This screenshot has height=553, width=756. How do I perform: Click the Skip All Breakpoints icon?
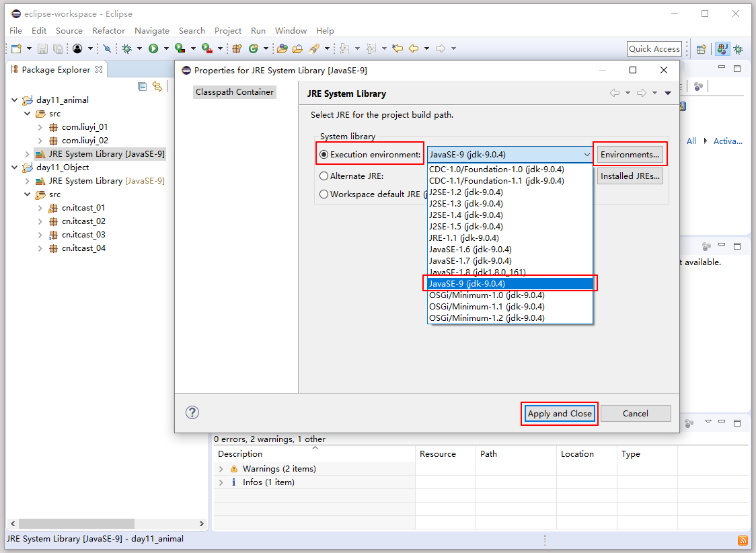[107, 48]
